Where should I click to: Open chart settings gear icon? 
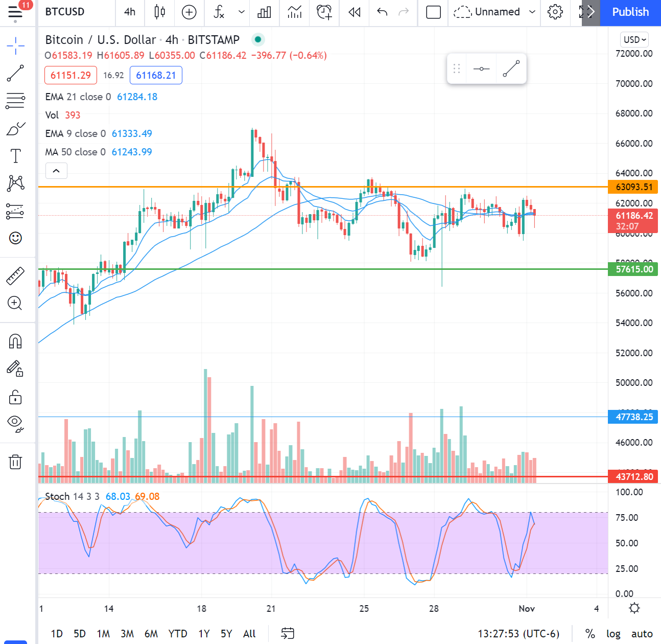click(555, 12)
